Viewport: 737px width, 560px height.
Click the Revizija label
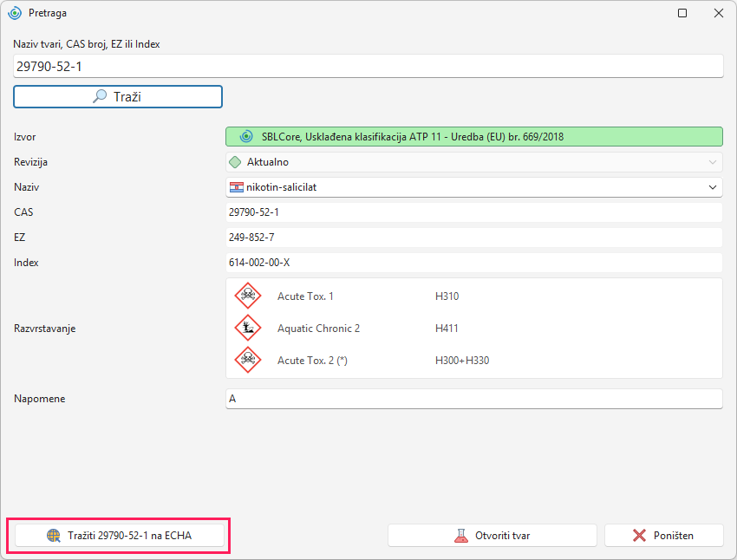30,162
